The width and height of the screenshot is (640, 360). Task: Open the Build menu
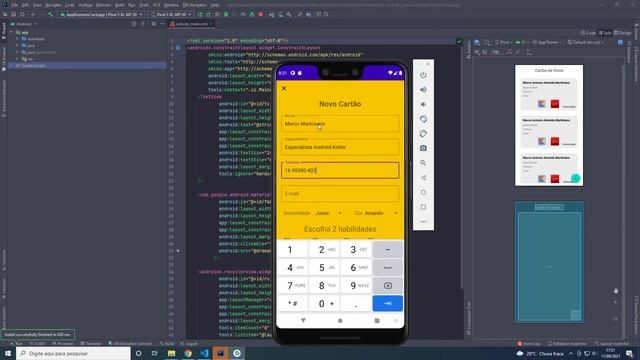[120, 5]
